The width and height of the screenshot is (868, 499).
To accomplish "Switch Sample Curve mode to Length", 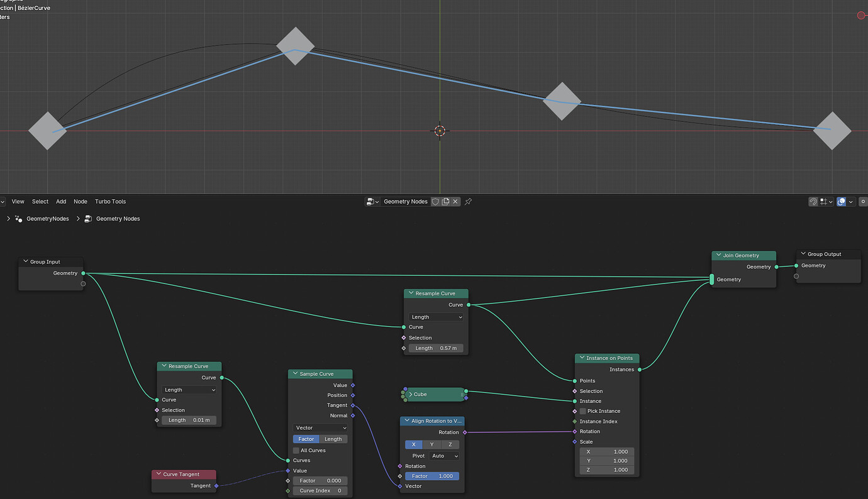I will 333,439.
